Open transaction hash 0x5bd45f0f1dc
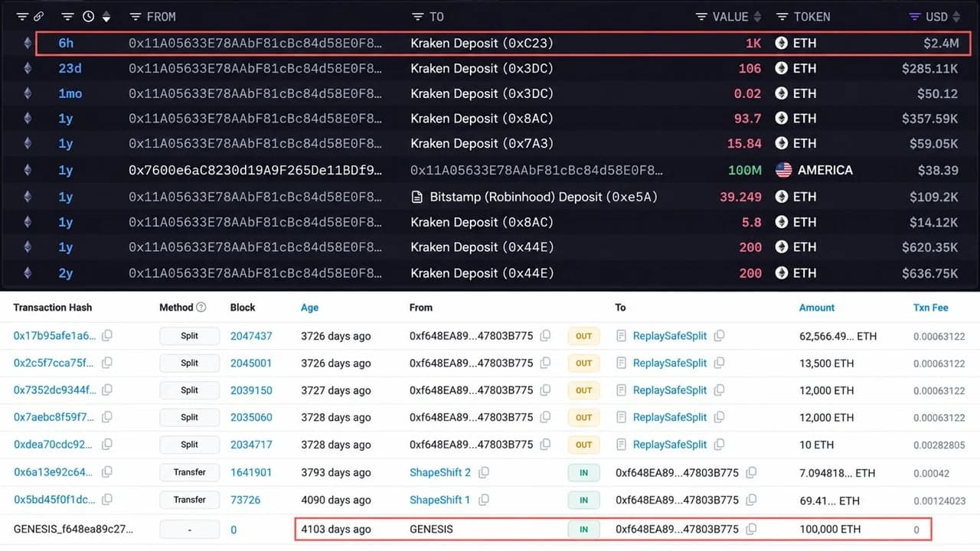The image size is (980, 551). click(x=55, y=500)
